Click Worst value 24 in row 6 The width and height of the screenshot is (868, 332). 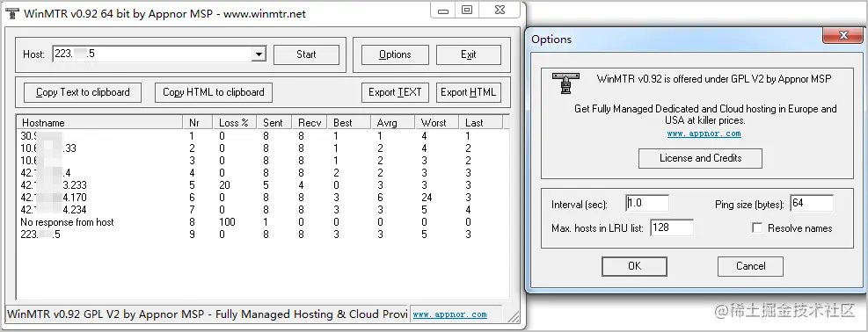(427, 198)
